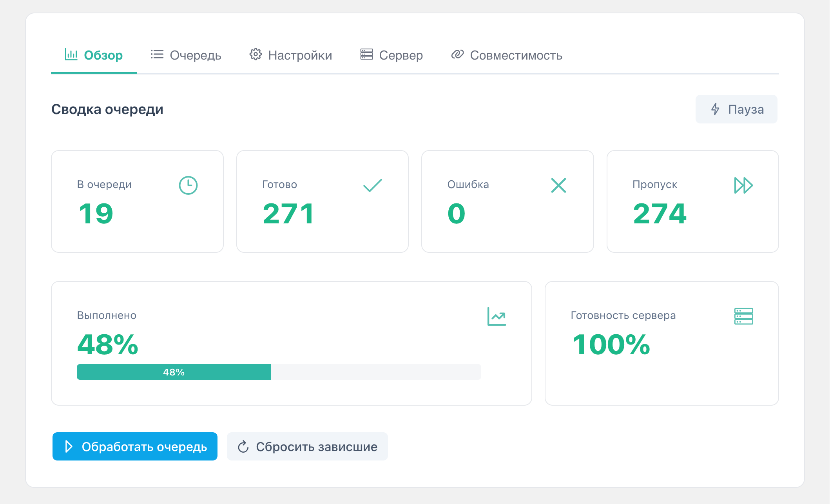This screenshot has width=830, height=504.
Task: Click the value 274 in Пропуск
Action: click(660, 214)
